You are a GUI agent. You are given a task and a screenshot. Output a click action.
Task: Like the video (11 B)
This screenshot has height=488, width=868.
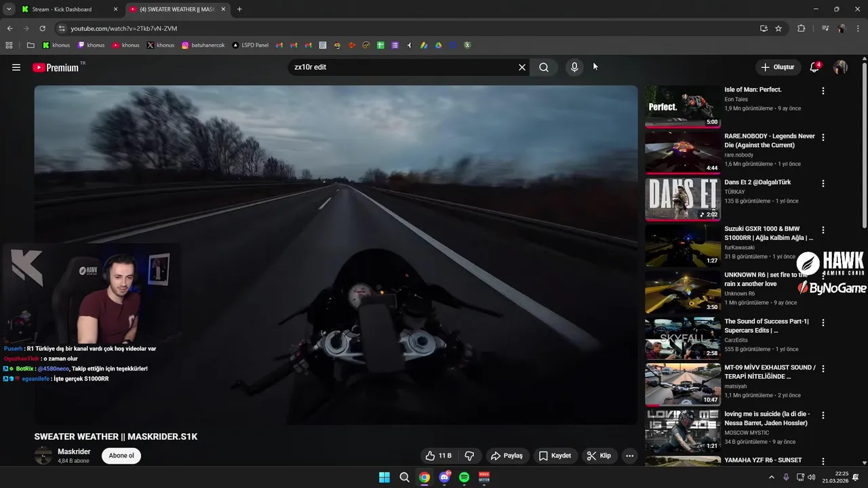coord(438,455)
